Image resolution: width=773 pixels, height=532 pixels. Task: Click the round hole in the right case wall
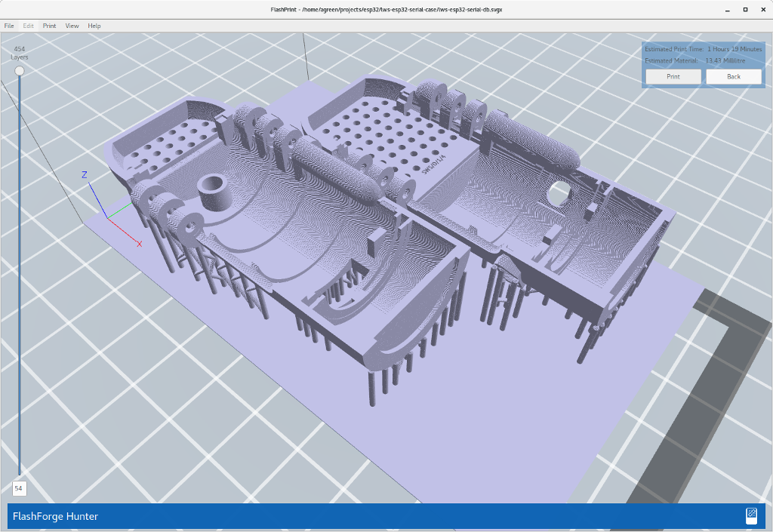click(x=559, y=192)
